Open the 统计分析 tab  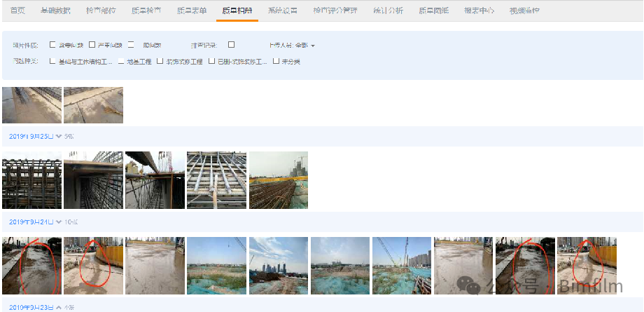click(x=383, y=11)
